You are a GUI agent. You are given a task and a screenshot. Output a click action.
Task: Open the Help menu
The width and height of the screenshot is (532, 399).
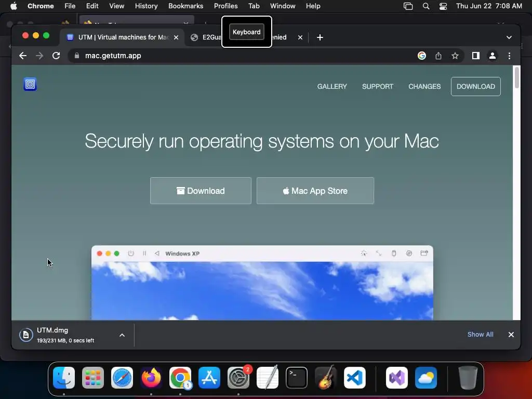(313, 6)
